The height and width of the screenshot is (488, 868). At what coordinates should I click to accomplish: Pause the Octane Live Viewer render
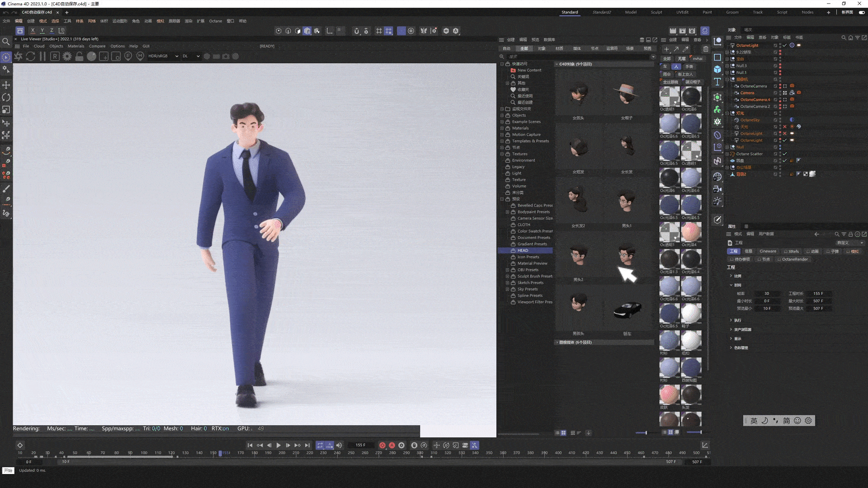[42, 56]
